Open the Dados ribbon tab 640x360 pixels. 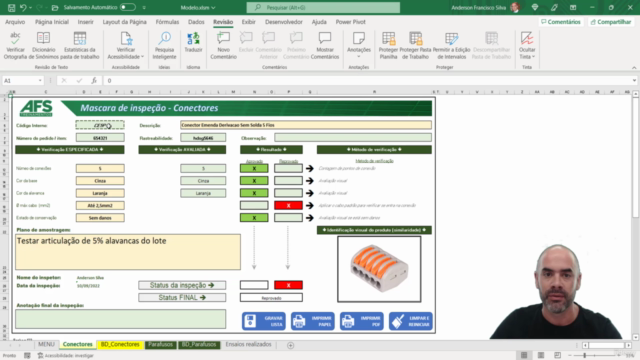pyautogui.click(x=196, y=22)
